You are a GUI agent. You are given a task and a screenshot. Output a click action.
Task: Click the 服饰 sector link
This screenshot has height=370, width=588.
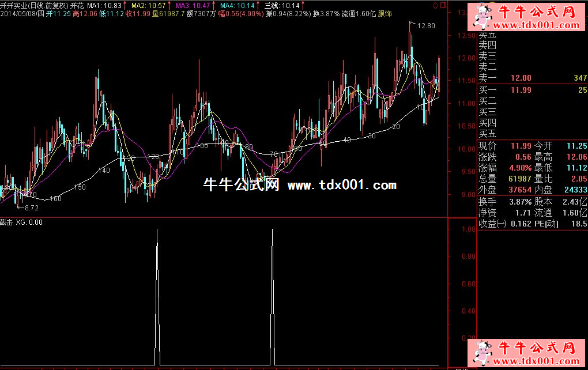click(x=385, y=13)
